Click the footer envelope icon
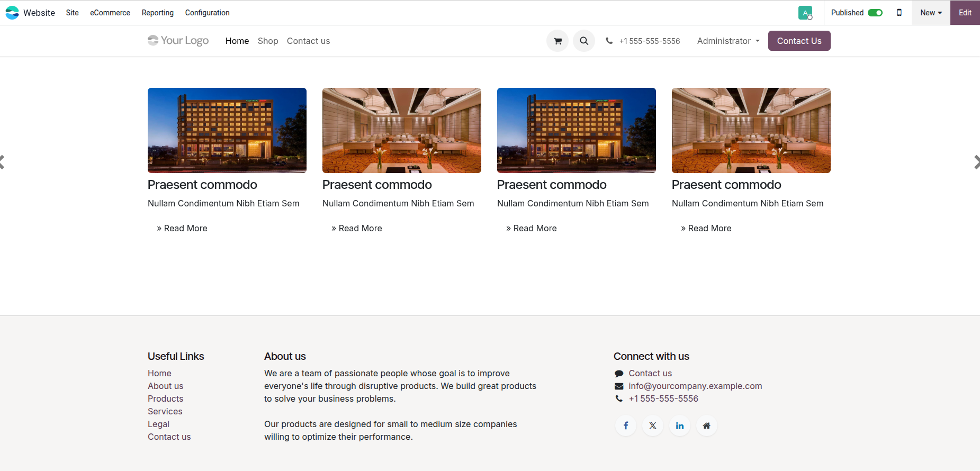 619,386
